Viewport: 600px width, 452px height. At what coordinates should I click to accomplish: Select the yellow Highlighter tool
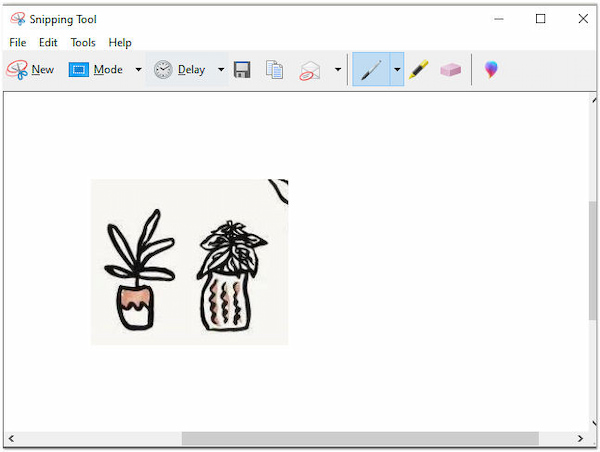pyautogui.click(x=419, y=70)
